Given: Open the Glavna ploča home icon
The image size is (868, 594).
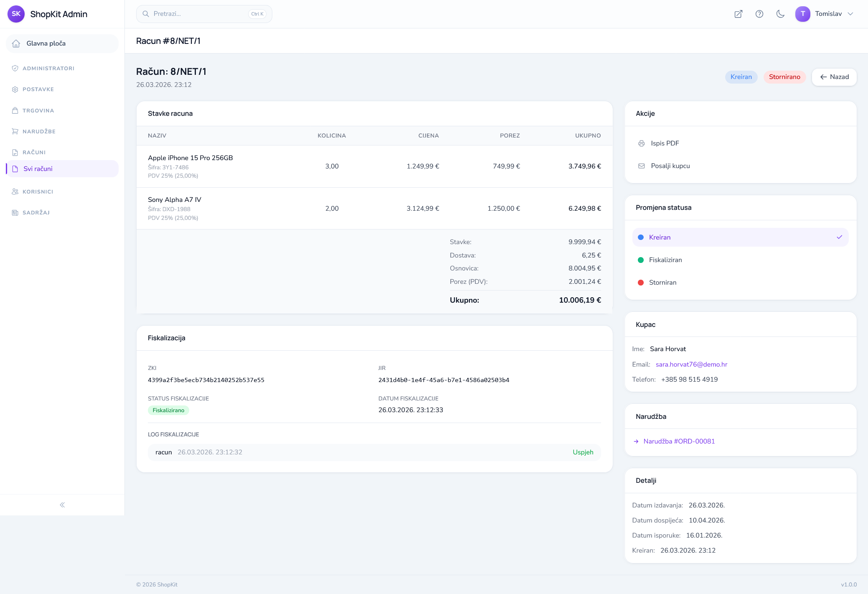Looking at the screenshot, I should click(16, 43).
